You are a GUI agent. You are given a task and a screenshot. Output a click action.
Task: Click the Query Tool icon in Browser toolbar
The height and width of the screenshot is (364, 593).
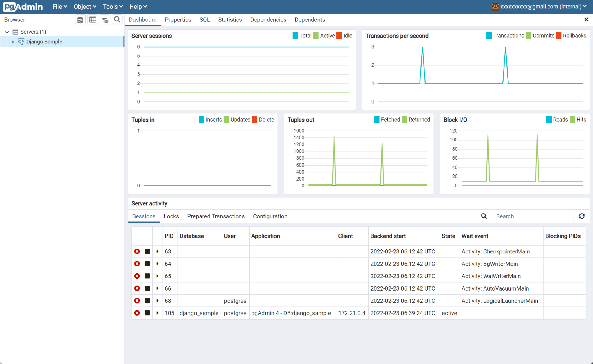80,20
